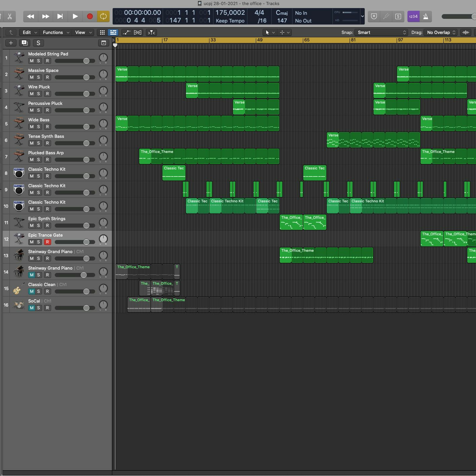476x476 pixels.
Task: Mute the Wide Bass track
Action: 32,127
